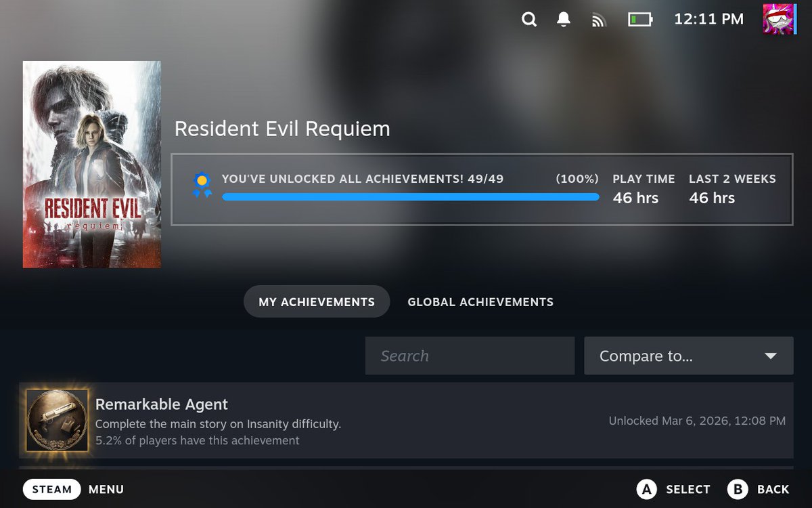Click the A button Select prompt
812x508 pixels.
[673, 489]
